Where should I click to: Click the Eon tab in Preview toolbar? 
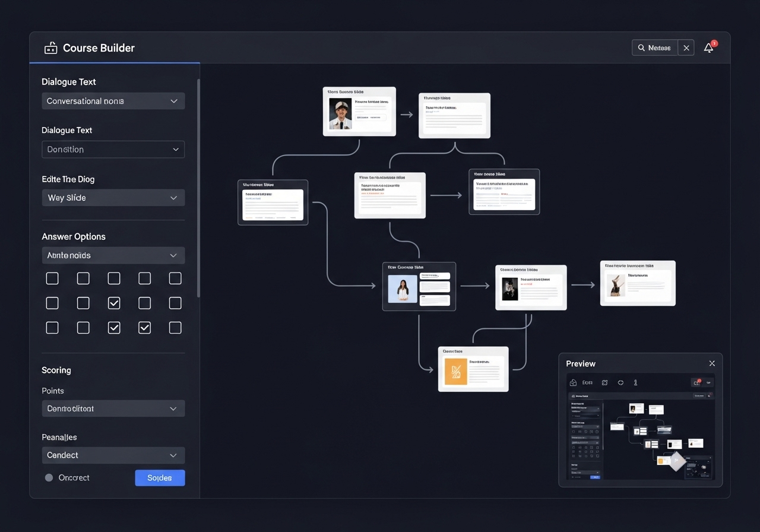click(x=587, y=383)
